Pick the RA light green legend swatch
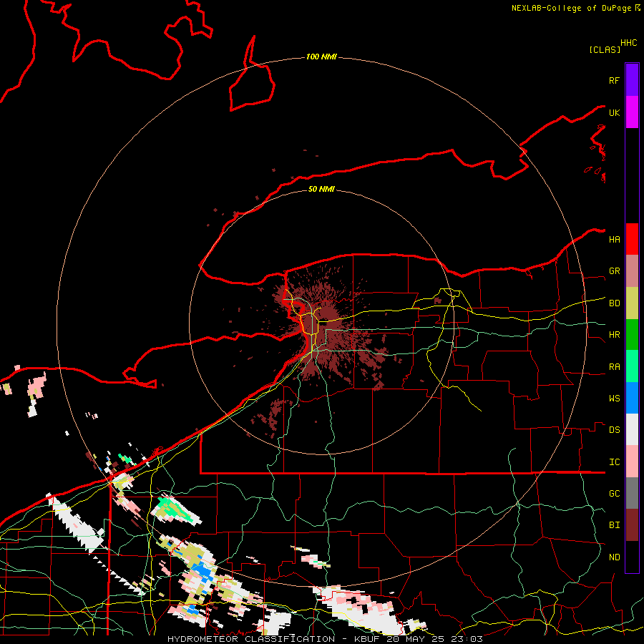644x644 pixels. click(x=632, y=366)
